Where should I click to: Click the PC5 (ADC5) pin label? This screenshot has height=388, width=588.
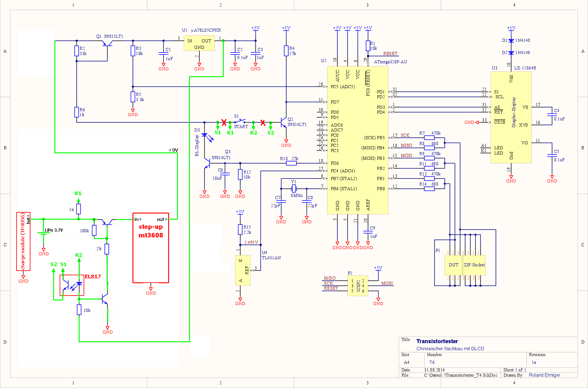click(343, 87)
